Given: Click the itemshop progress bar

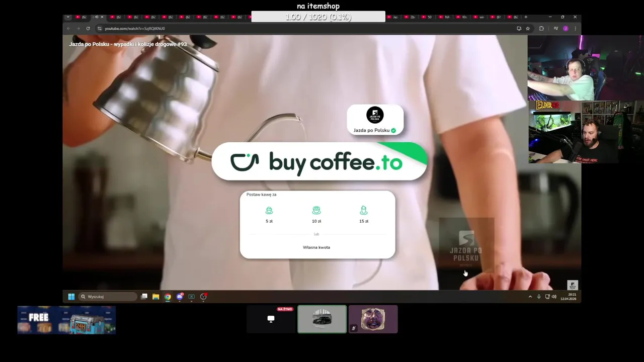Looking at the screenshot, I should pos(318,17).
